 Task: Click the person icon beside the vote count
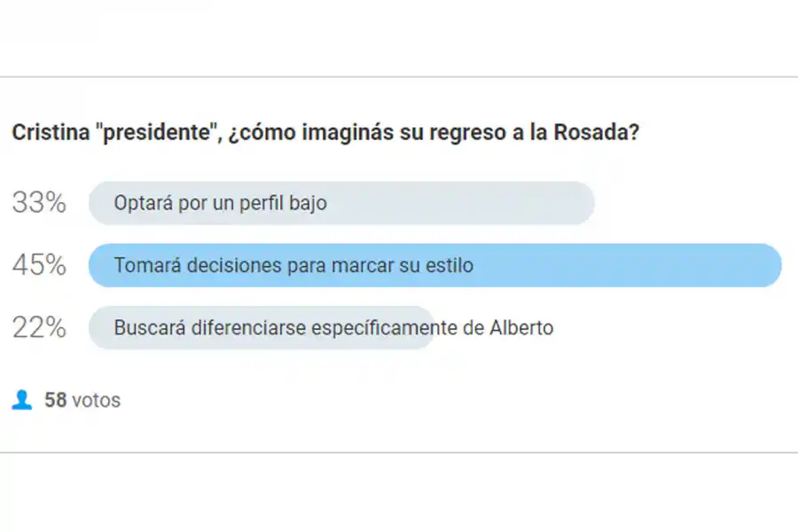click(20, 400)
